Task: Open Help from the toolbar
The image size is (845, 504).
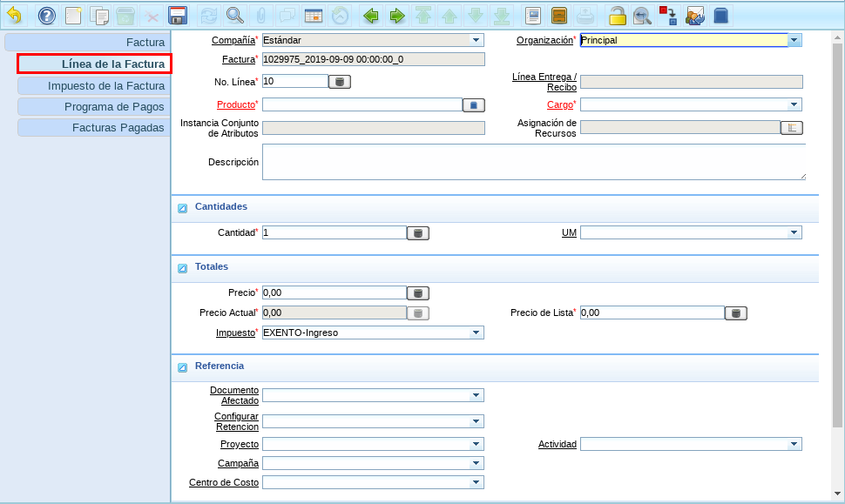Action: point(46,16)
